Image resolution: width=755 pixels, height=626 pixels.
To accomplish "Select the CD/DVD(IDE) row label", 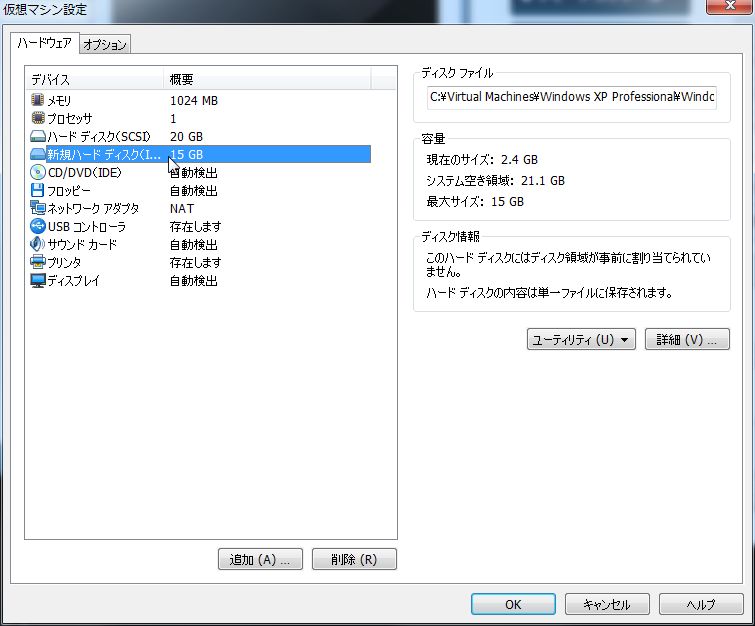I will (x=85, y=172).
